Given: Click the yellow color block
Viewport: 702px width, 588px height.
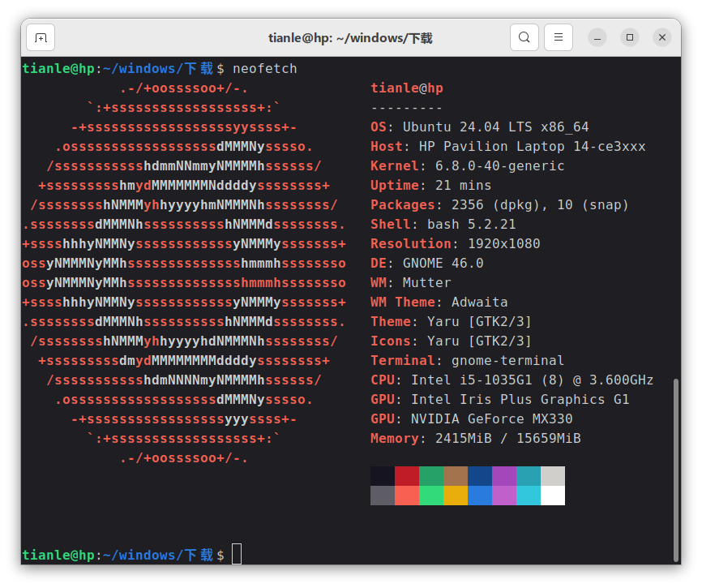Looking at the screenshot, I should click(456, 496).
